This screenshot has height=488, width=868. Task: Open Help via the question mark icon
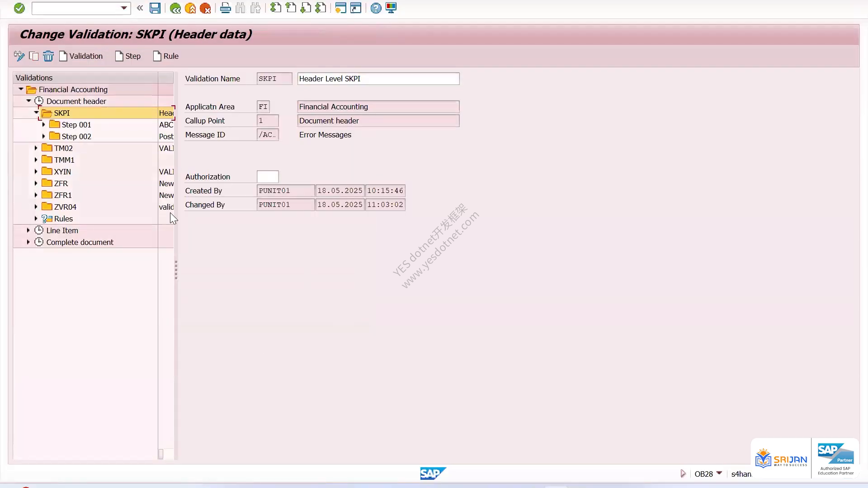pyautogui.click(x=376, y=8)
